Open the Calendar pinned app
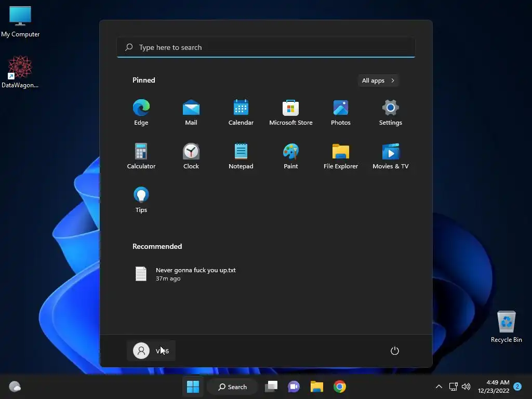 pyautogui.click(x=241, y=113)
